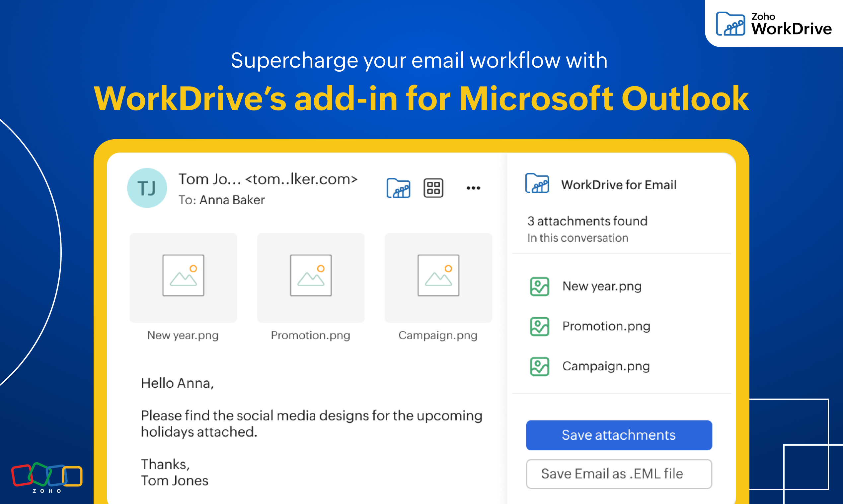Open the apps grid icon
This screenshot has width=843, height=504.
click(433, 188)
